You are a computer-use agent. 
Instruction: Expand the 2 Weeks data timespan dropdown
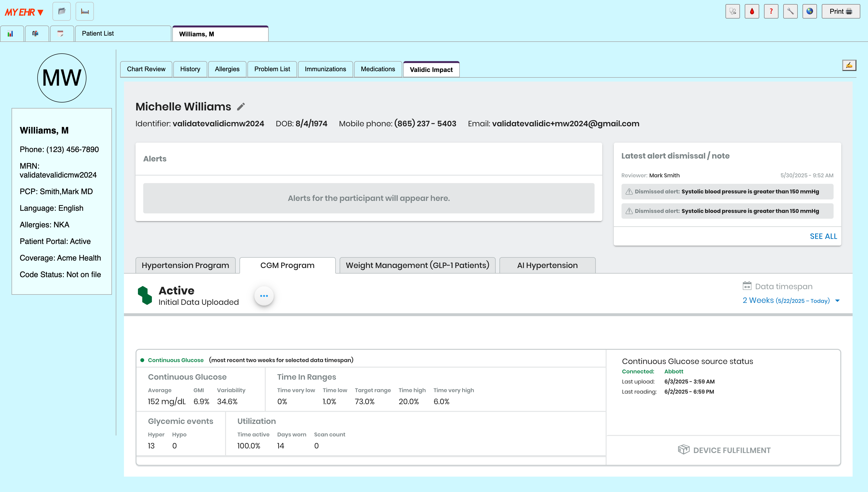tap(790, 300)
